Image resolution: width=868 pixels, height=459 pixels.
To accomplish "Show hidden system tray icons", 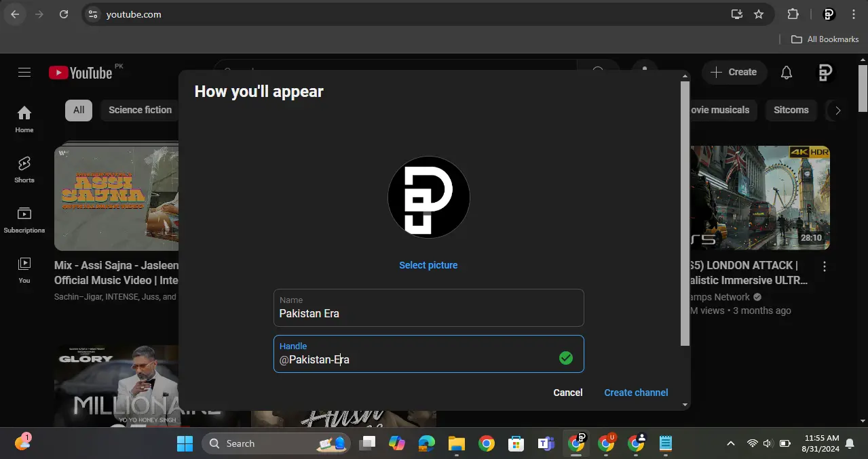I will point(731,443).
